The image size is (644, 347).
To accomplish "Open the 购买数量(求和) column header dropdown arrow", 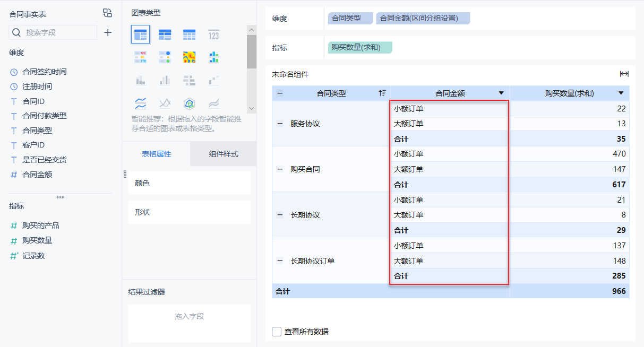I will point(621,93).
